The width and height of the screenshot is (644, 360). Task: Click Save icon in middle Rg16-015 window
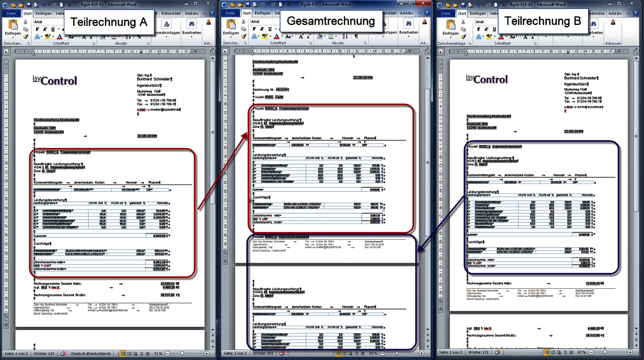[247, 5]
